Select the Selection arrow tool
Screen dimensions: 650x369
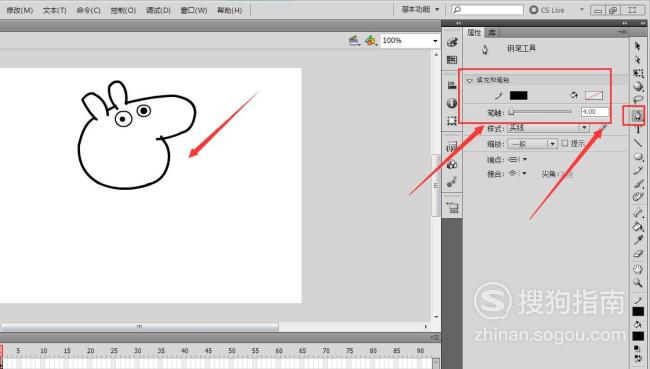click(638, 46)
